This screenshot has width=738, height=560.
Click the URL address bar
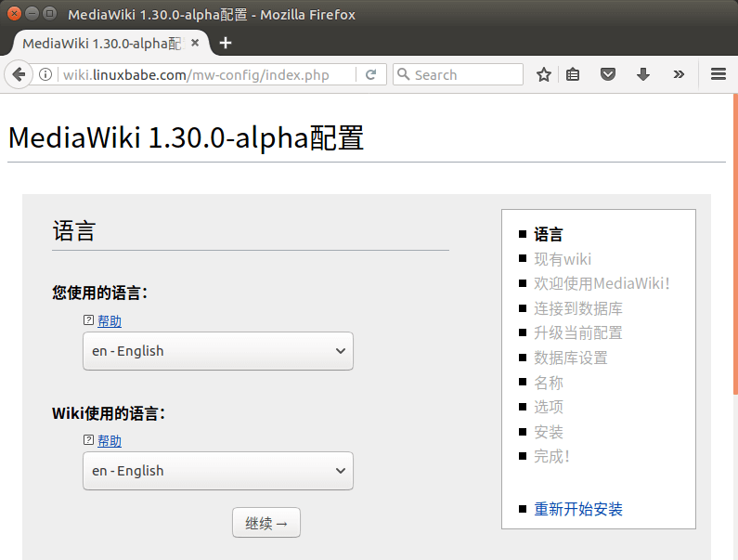tap(209, 74)
